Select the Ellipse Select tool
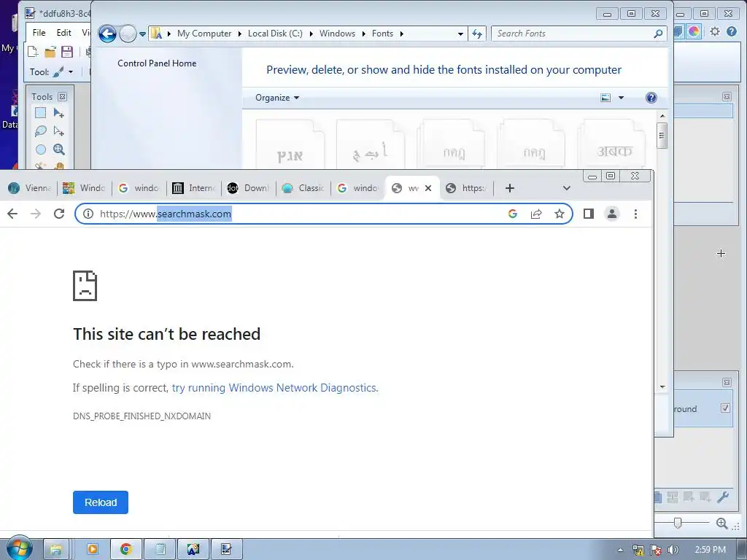This screenshot has height=560, width=747. click(41, 149)
